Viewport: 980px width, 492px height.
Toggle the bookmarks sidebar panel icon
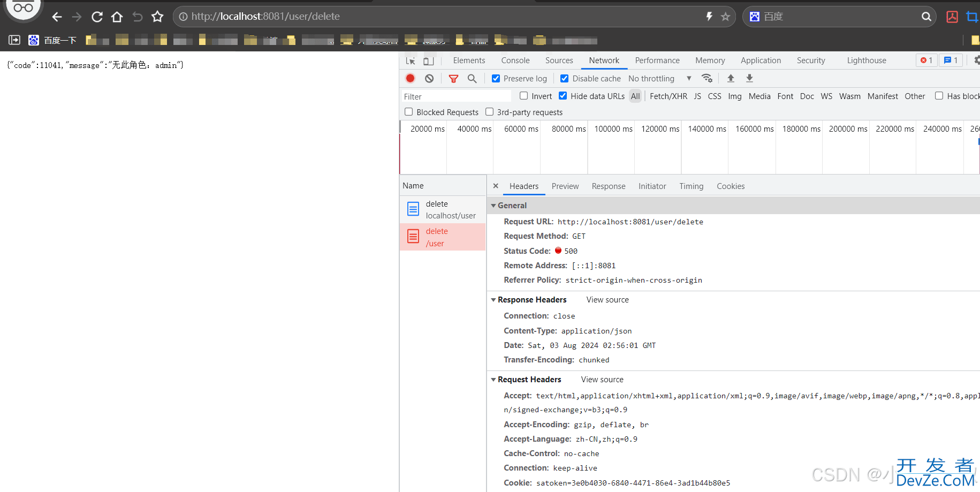pos(14,40)
